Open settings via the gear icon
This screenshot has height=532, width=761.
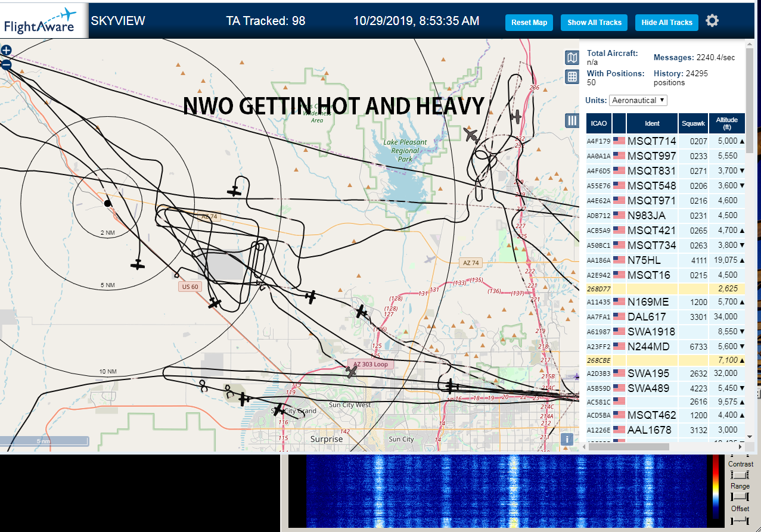712,21
